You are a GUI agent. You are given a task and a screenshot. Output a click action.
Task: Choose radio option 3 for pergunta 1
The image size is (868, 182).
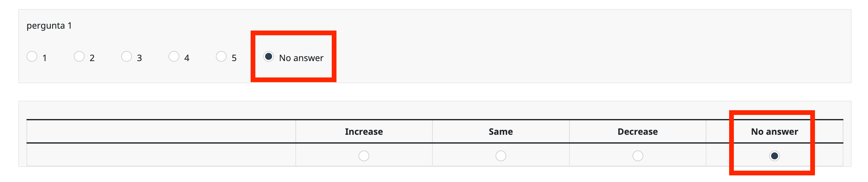126,56
